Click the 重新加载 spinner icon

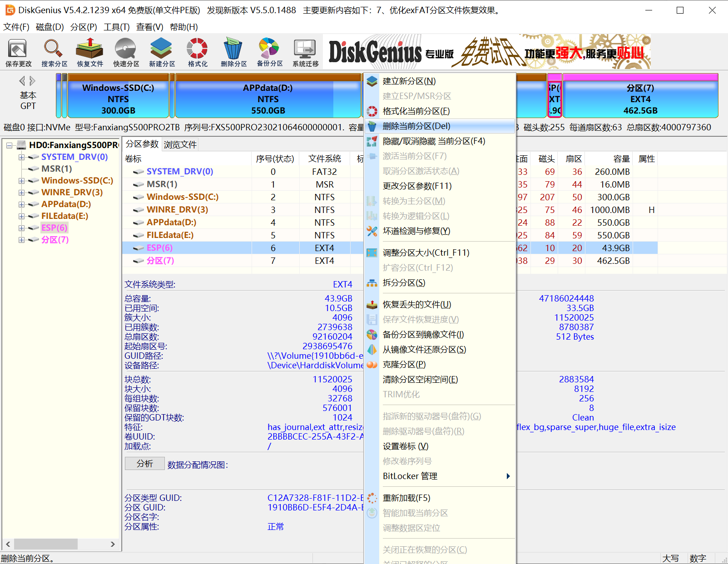tap(372, 498)
